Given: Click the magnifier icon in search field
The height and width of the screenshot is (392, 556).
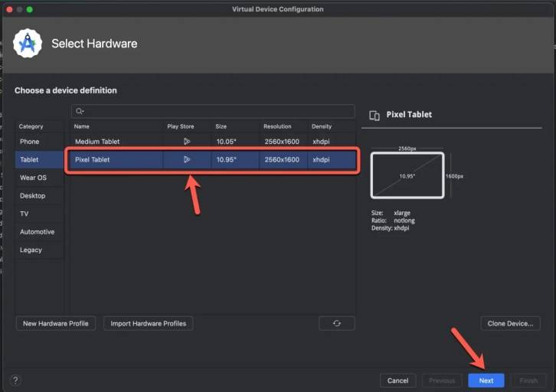Looking at the screenshot, I should (80, 111).
